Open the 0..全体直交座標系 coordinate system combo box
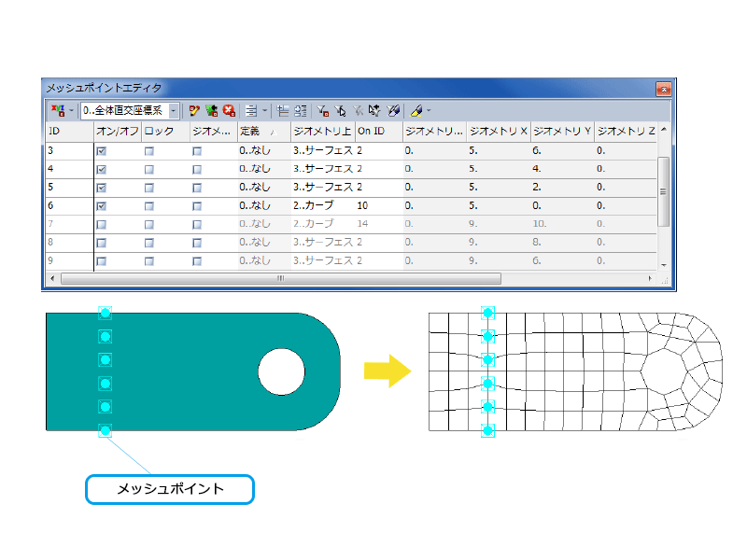 (x=130, y=111)
